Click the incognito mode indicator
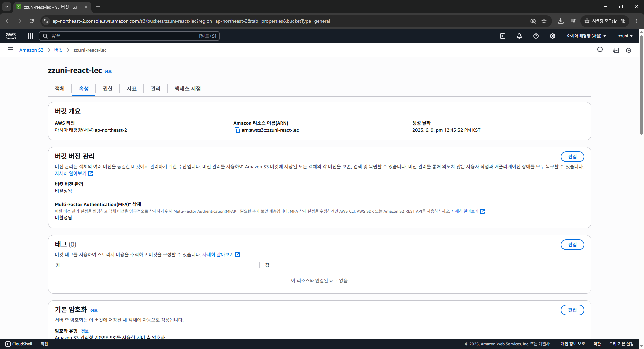Viewport: 644px width, 349px height. [605, 21]
